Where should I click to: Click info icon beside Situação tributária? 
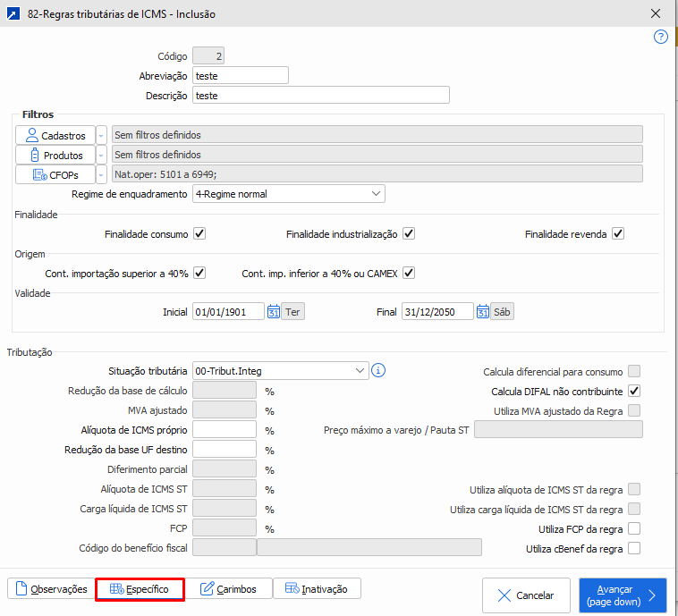[x=378, y=370]
